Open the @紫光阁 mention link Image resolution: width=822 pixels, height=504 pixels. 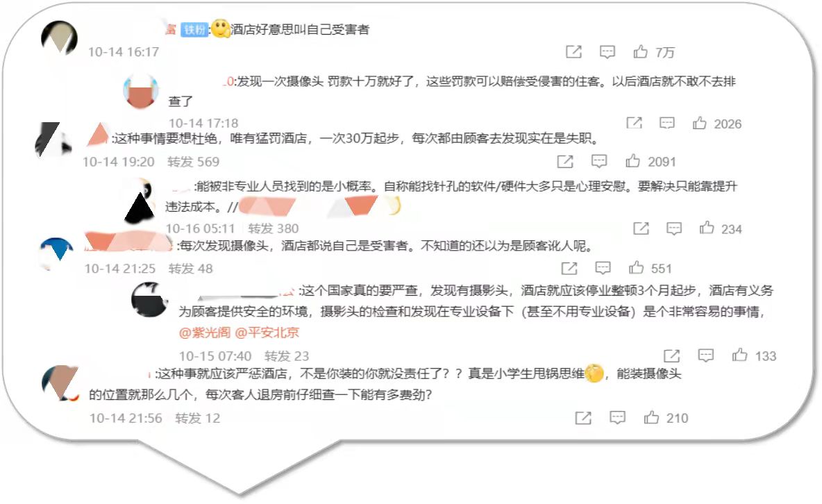(x=204, y=333)
